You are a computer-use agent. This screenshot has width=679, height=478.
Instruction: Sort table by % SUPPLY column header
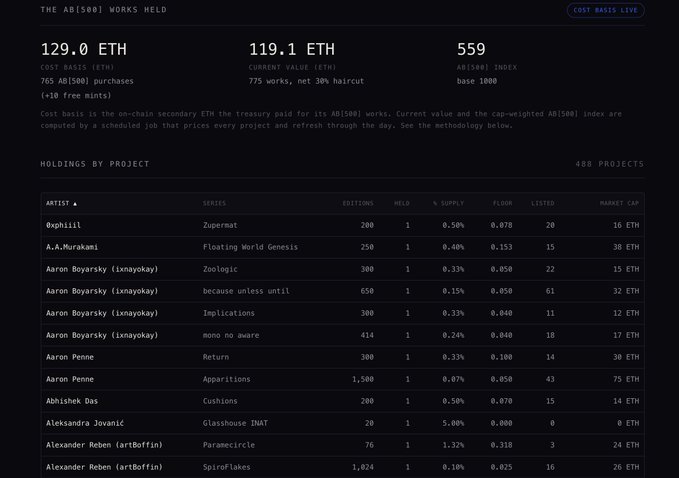tap(449, 203)
